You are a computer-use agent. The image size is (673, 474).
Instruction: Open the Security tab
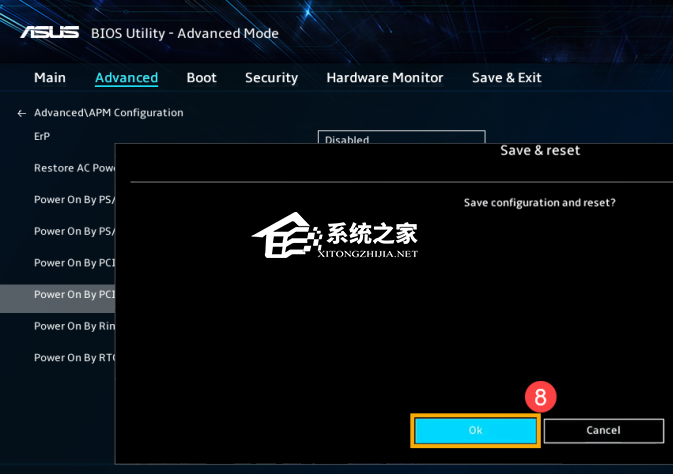271,78
